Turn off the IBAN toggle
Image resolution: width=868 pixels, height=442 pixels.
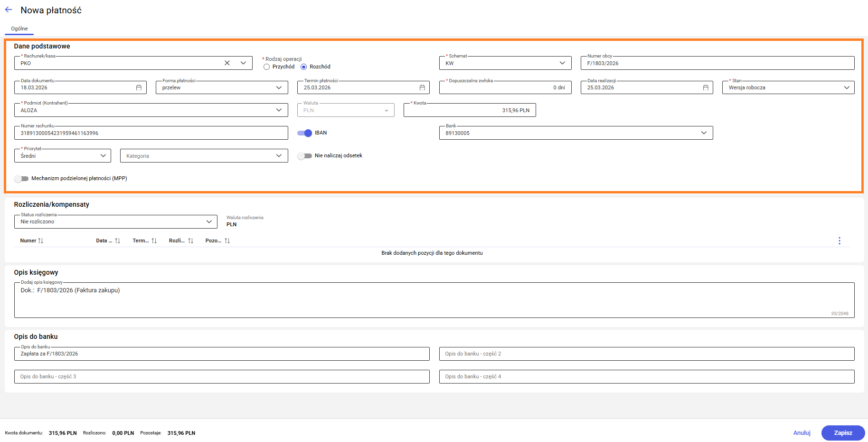(x=305, y=133)
